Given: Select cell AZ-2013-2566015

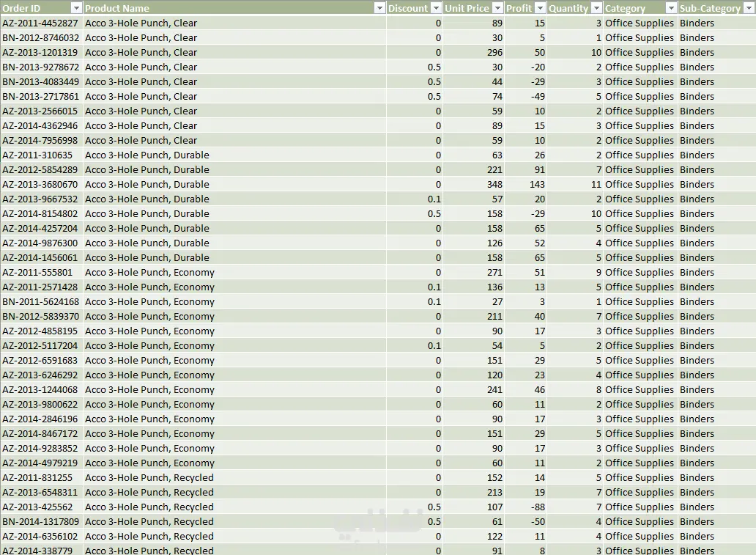Looking at the screenshot, I should (x=40, y=111).
